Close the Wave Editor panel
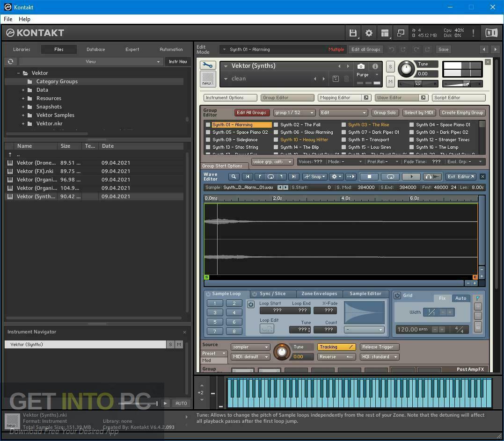This screenshot has height=441, width=504. pos(482,176)
